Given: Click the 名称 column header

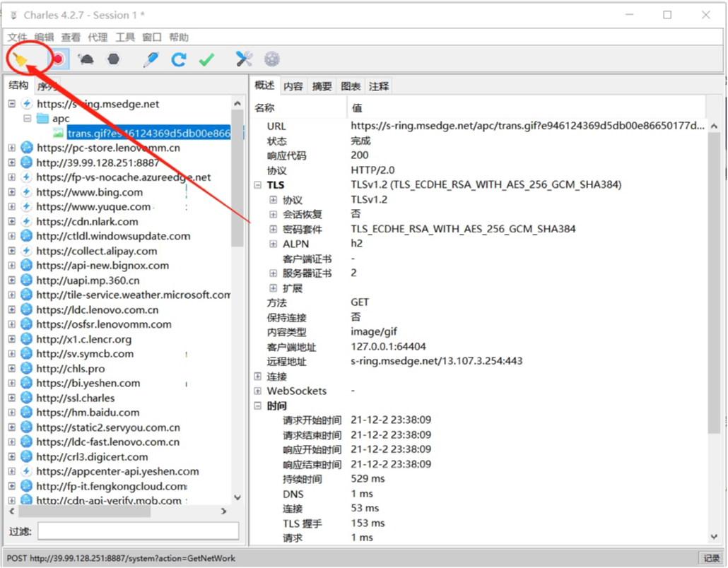Looking at the screenshot, I should point(264,108).
